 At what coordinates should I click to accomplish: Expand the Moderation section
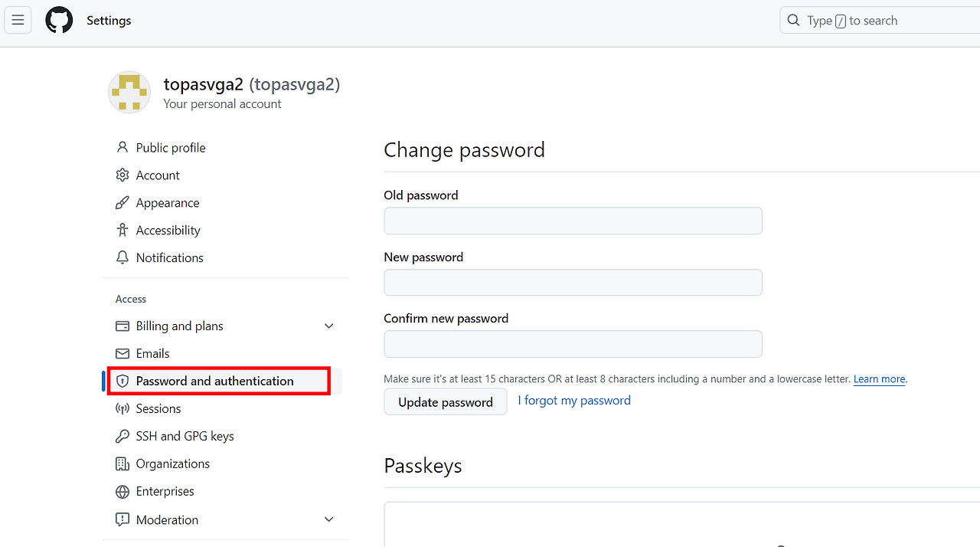point(329,519)
